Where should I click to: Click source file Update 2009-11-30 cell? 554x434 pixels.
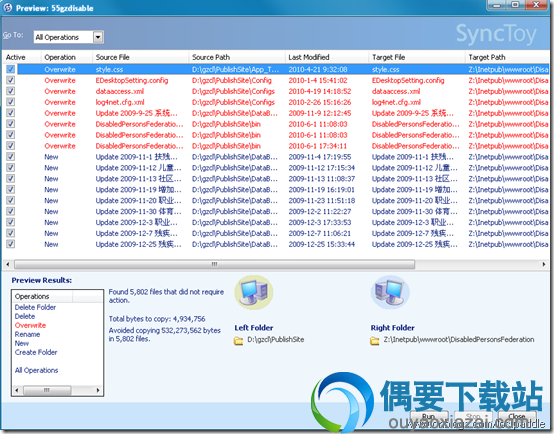(x=138, y=211)
